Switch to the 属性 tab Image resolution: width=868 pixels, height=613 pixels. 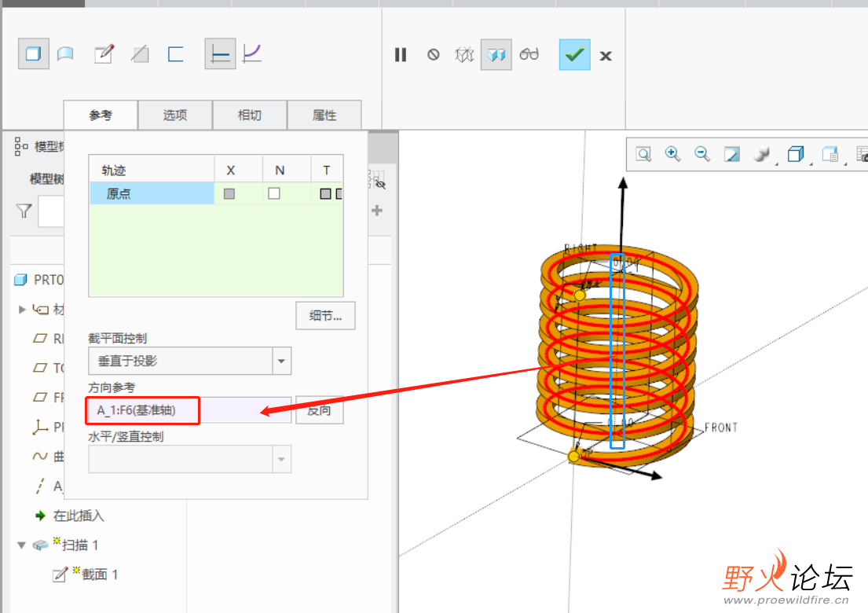(324, 116)
